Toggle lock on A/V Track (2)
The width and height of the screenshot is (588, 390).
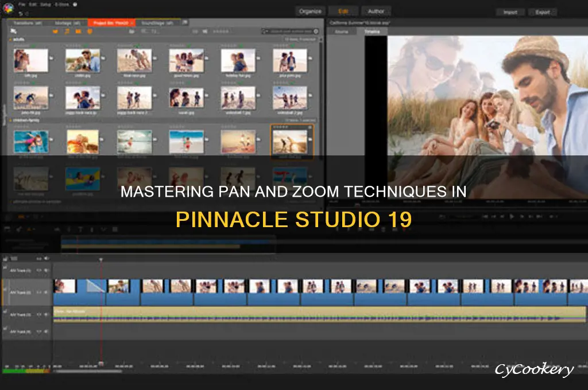click(38, 292)
